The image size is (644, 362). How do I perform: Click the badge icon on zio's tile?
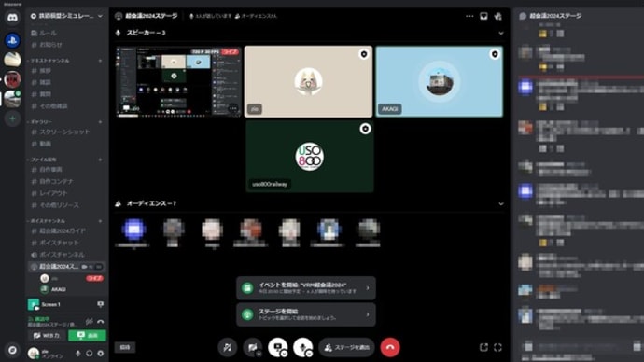[x=363, y=54]
